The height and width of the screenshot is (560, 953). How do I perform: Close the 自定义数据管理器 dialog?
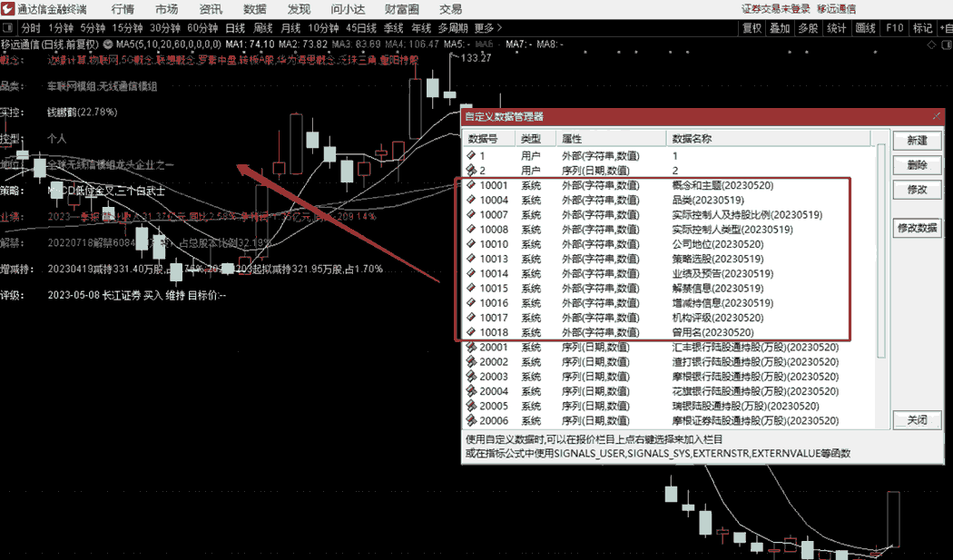[x=937, y=116]
